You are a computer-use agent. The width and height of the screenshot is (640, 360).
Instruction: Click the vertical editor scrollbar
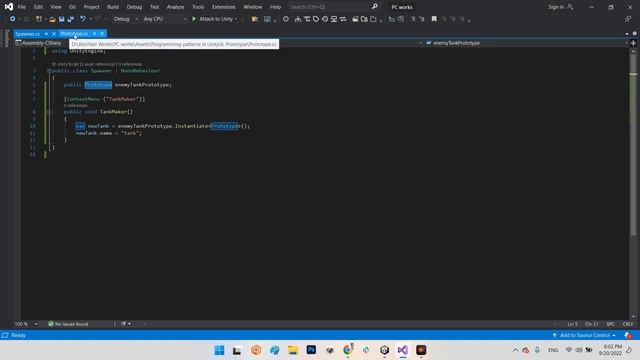coord(633,184)
